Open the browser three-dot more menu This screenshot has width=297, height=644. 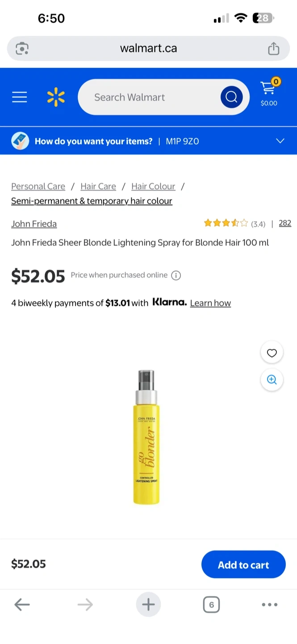(x=269, y=605)
